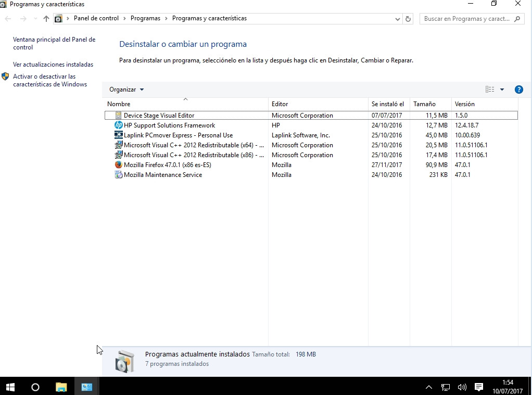Image resolution: width=532 pixels, height=395 pixels.
Task: Open the Windows Start menu
Action: point(10,387)
